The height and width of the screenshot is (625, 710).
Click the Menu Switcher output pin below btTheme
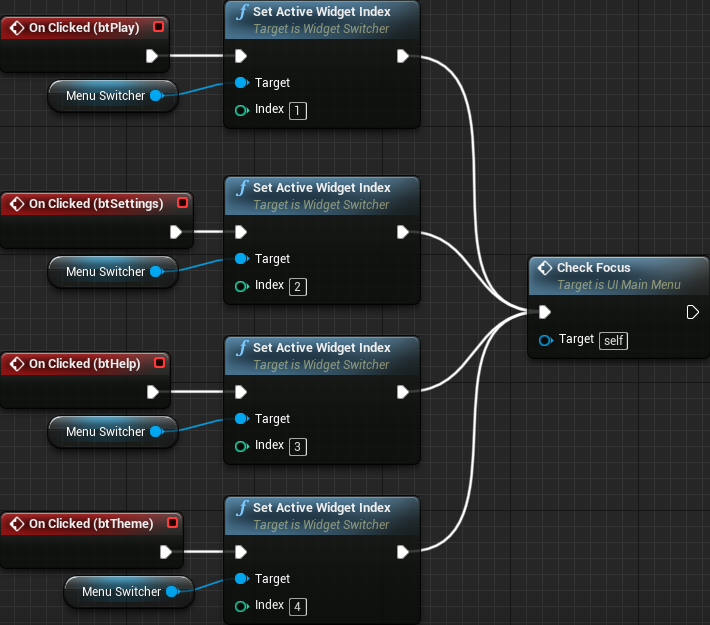(x=173, y=591)
